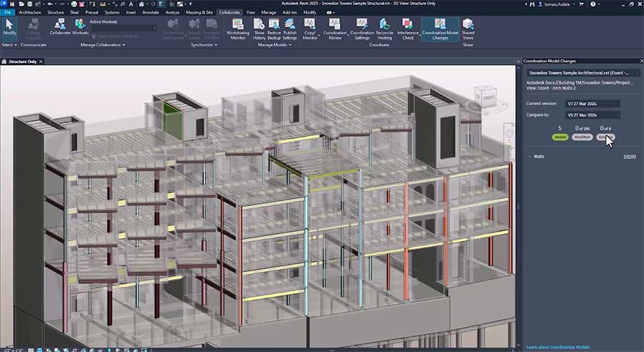
Task: Expand the Walls category row
Action: tap(530, 155)
